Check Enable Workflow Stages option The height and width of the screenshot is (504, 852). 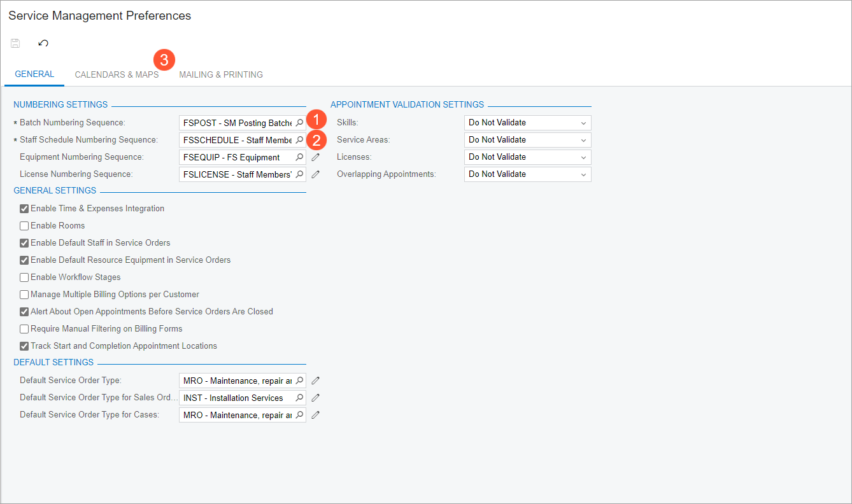(24, 277)
